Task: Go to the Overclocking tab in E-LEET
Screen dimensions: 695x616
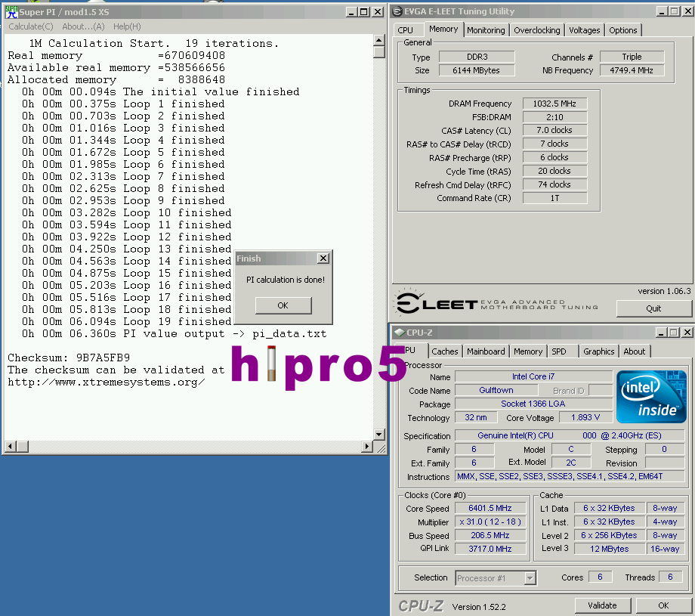Action: coord(537,30)
